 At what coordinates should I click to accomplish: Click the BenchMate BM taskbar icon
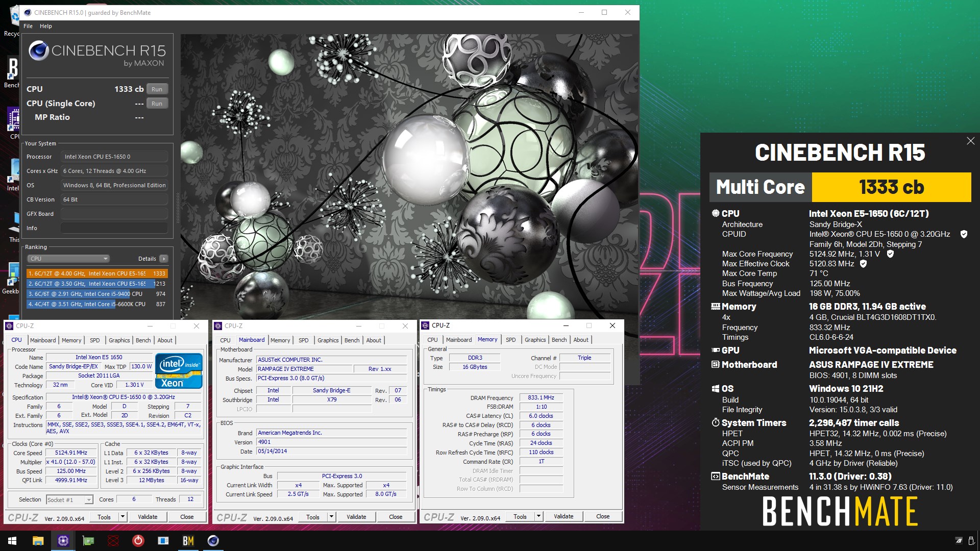click(x=188, y=541)
